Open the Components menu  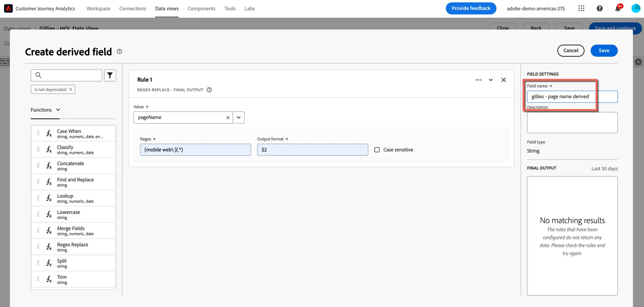(x=202, y=8)
